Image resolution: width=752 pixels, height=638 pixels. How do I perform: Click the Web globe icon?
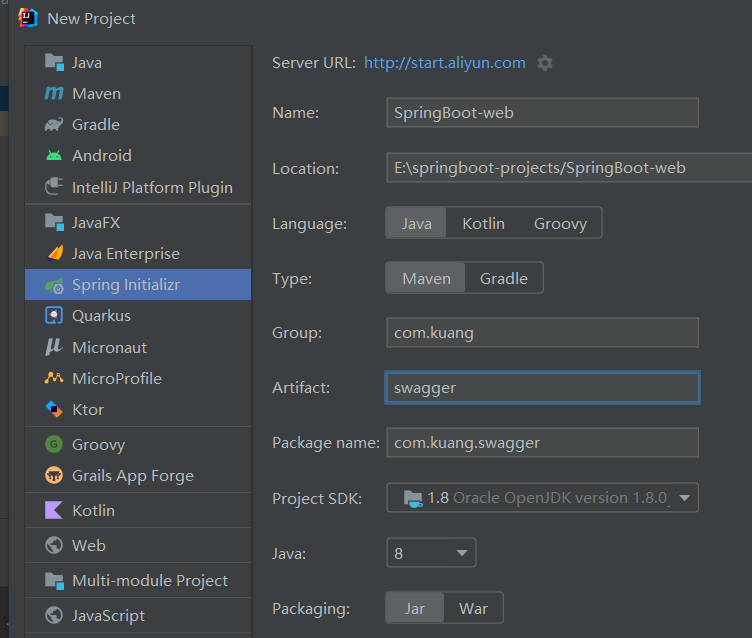click(x=54, y=545)
